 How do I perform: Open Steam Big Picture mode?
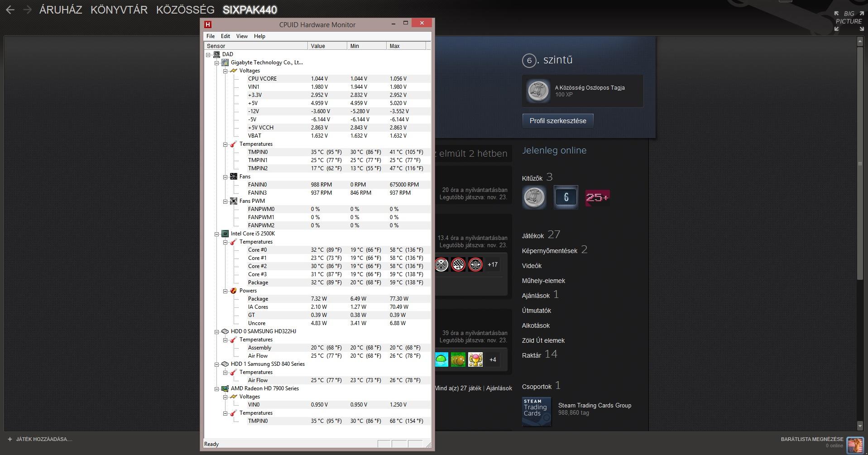point(849,21)
